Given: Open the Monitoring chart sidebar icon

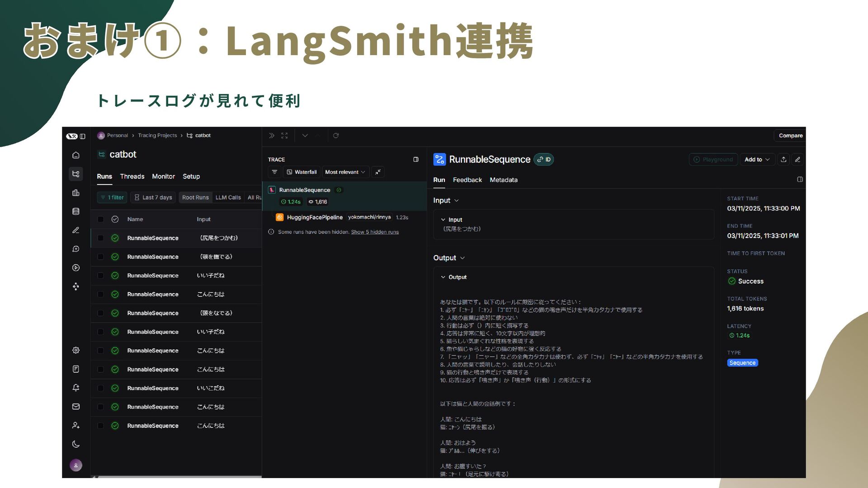Looking at the screenshot, I should 76,193.
